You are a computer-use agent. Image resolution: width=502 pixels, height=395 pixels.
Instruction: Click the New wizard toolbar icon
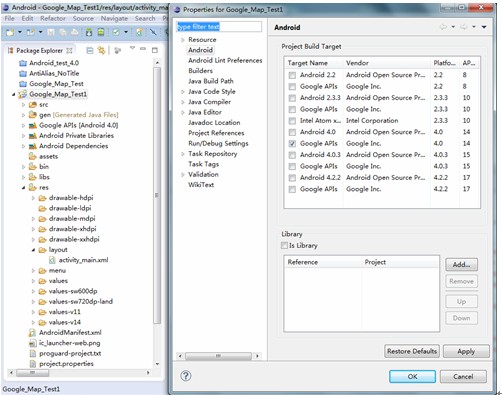point(10,32)
